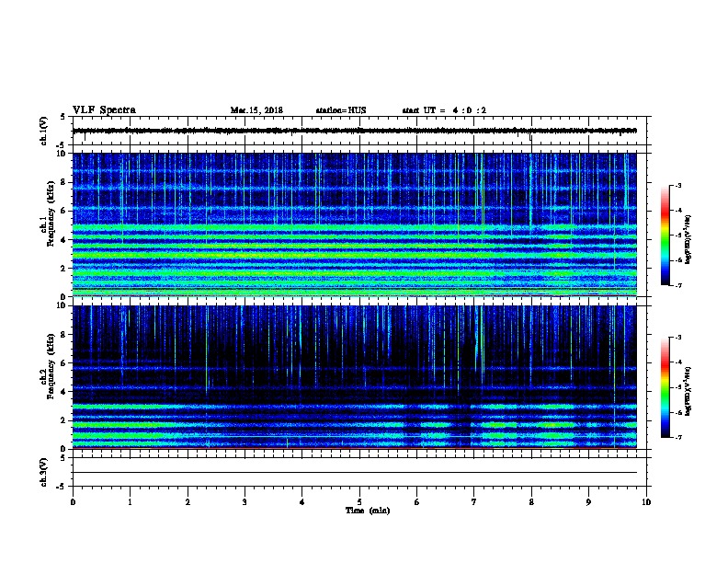
Task: Click the "ch.3(V)" axis label
Action: click(x=43, y=472)
